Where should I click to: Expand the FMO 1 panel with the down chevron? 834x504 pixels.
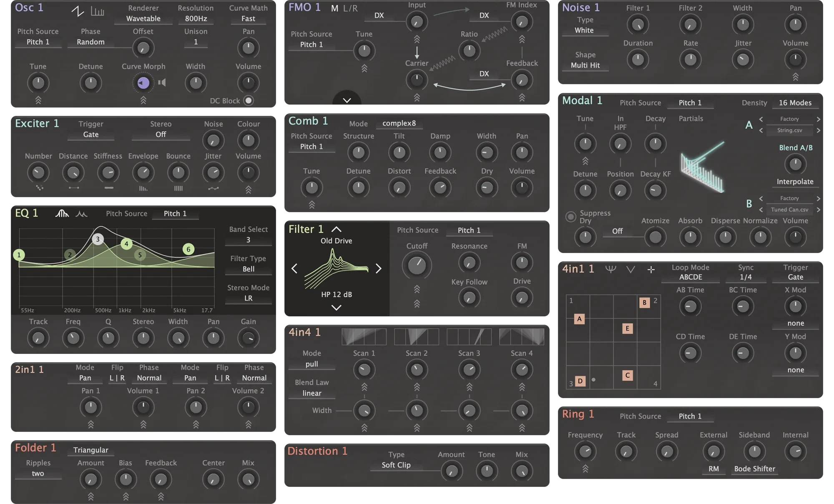pyautogui.click(x=347, y=100)
